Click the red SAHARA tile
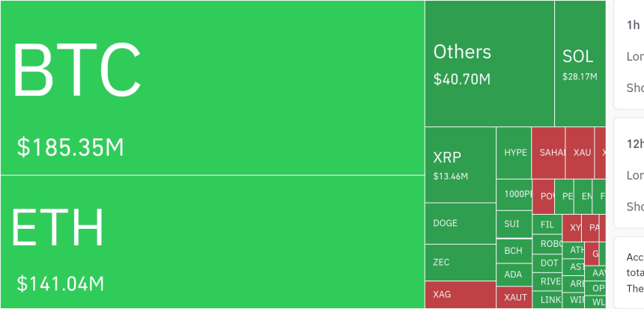644x309 pixels. click(x=548, y=153)
